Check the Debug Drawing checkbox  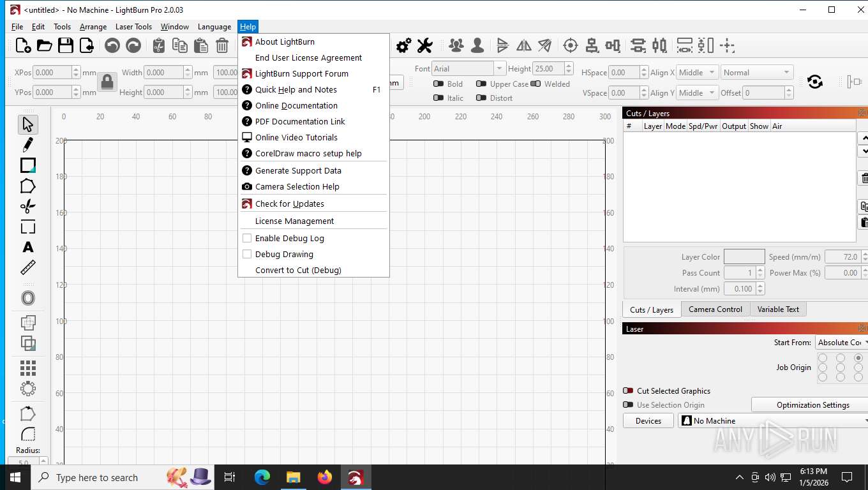click(247, 254)
